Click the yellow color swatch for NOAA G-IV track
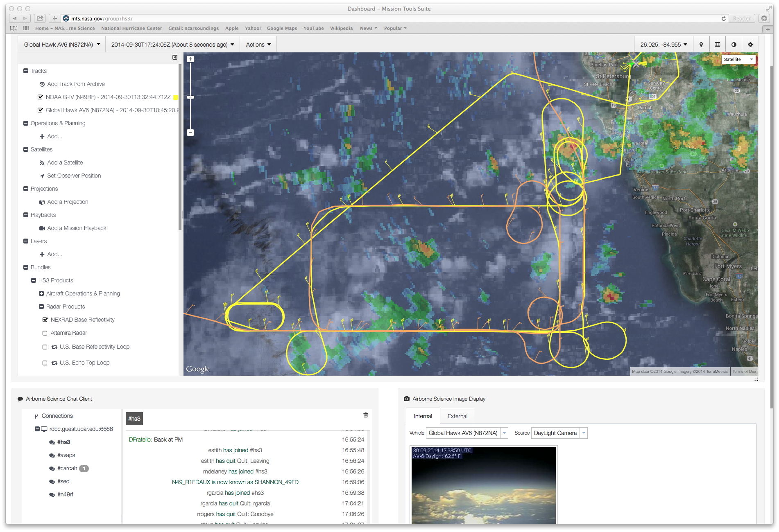Screen dimensions: 779x532 (x=176, y=97)
